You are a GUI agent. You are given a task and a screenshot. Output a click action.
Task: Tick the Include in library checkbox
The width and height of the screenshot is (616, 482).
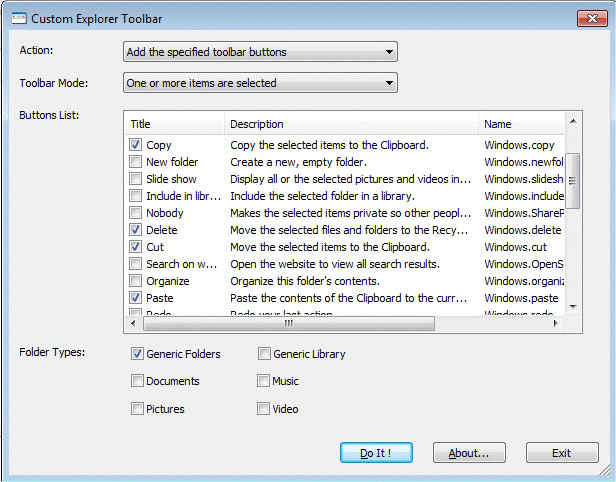[136, 196]
